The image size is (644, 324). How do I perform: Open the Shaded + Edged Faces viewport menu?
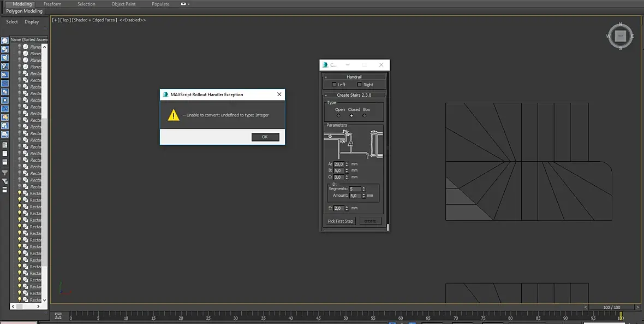tap(94, 20)
